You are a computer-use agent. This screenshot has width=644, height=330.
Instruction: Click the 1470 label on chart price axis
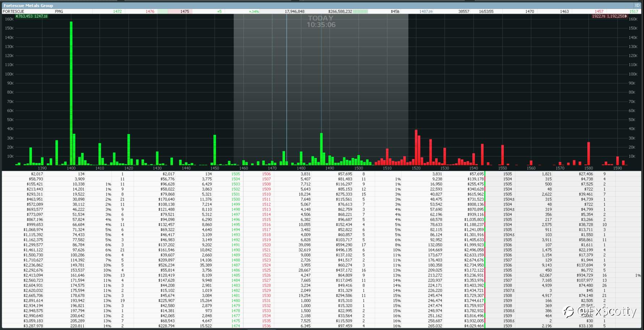tap(272, 168)
